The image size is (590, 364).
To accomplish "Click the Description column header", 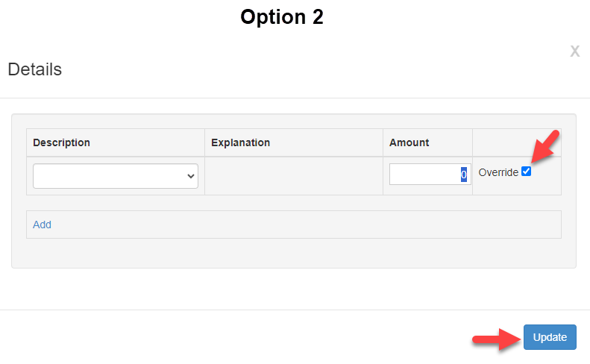I will pos(62,142).
